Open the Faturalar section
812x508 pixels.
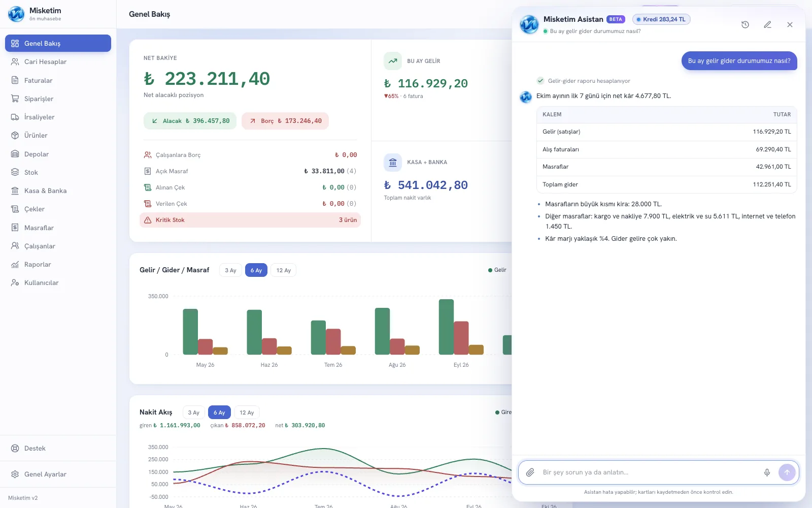click(58, 80)
